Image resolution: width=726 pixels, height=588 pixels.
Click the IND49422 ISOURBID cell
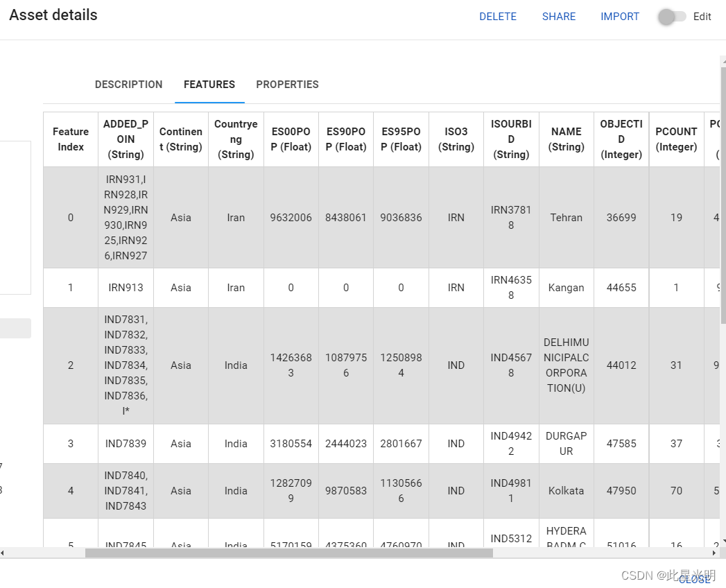(511, 444)
